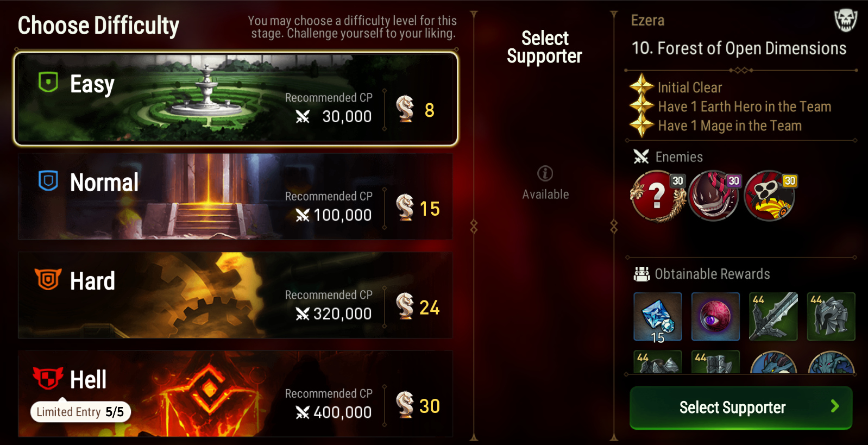Select the Easy difficulty option

(x=236, y=99)
